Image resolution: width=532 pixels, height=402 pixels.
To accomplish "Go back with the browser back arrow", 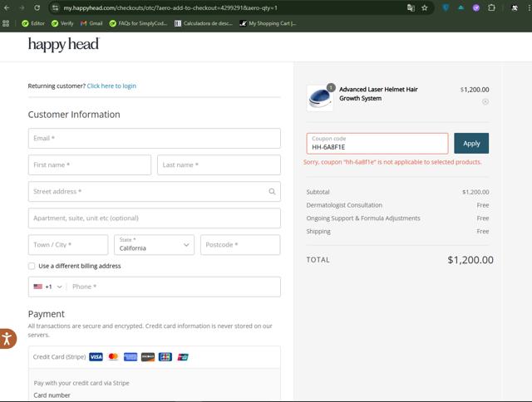I will point(7,7).
